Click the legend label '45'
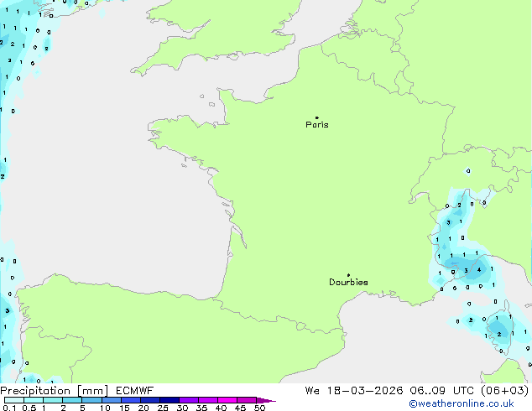This screenshot has height=411, width=532. pos(240,408)
